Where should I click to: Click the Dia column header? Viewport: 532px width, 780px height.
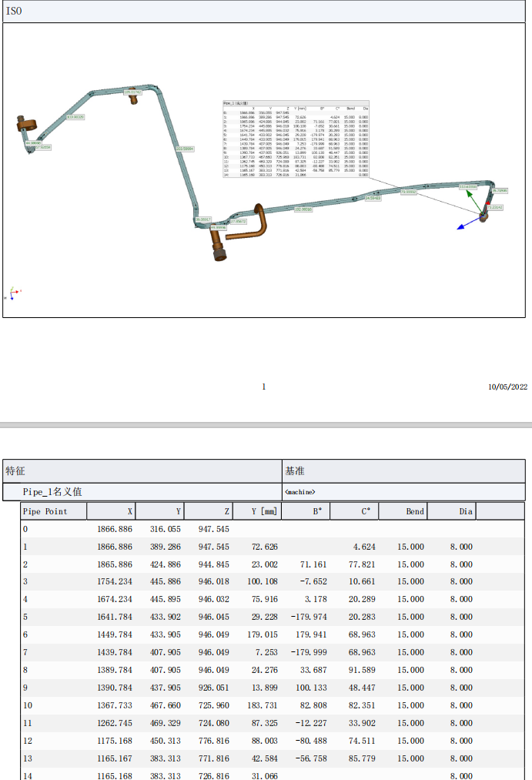click(465, 511)
